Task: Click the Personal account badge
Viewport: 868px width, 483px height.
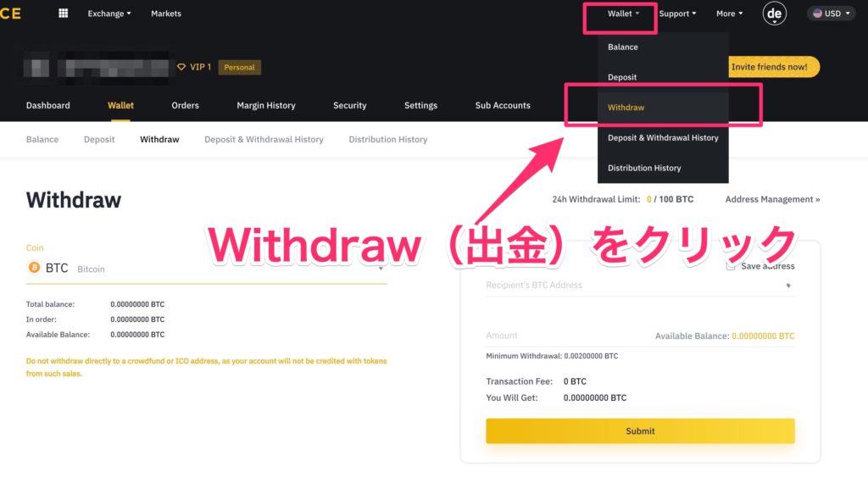Action: pyautogui.click(x=239, y=68)
